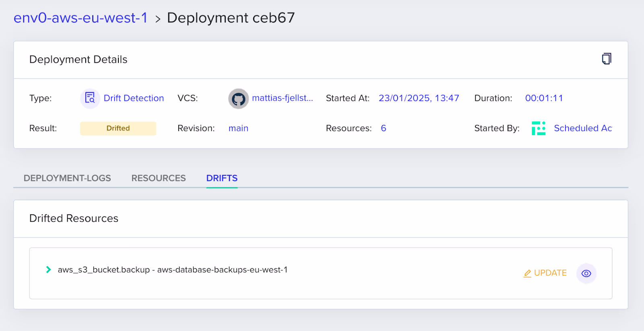Expand the aws_s3_bucket.backup drift row

coord(48,269)
